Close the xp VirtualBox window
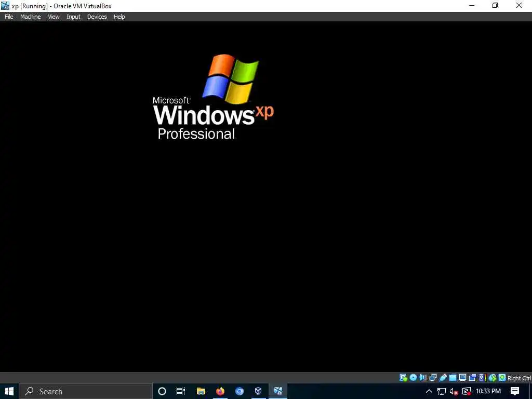The width and height of the screenshot is (532, 399). click(519, 5)
